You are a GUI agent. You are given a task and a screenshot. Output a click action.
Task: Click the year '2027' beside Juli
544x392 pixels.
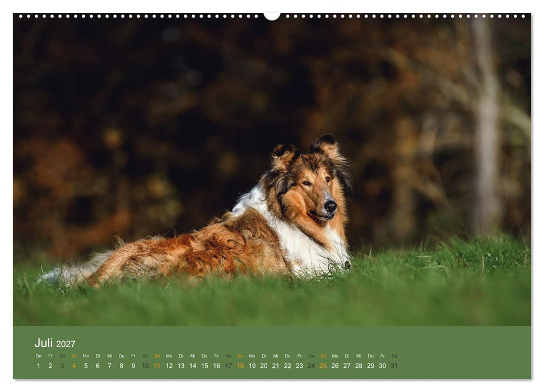pos(66,344)
